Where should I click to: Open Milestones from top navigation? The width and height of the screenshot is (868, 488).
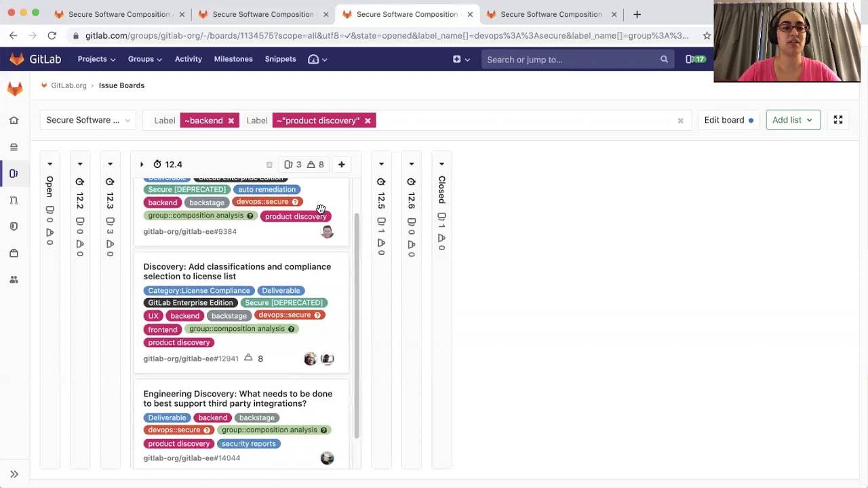pyautogui.click(x=233, y=59)
